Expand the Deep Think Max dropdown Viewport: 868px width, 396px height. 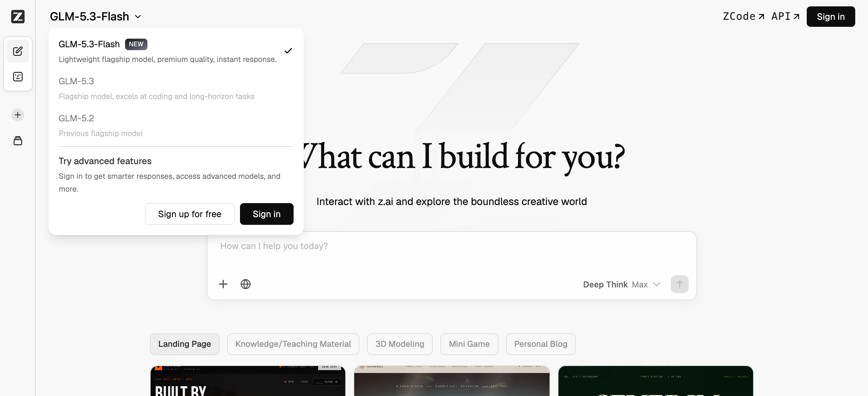point(622,284)
